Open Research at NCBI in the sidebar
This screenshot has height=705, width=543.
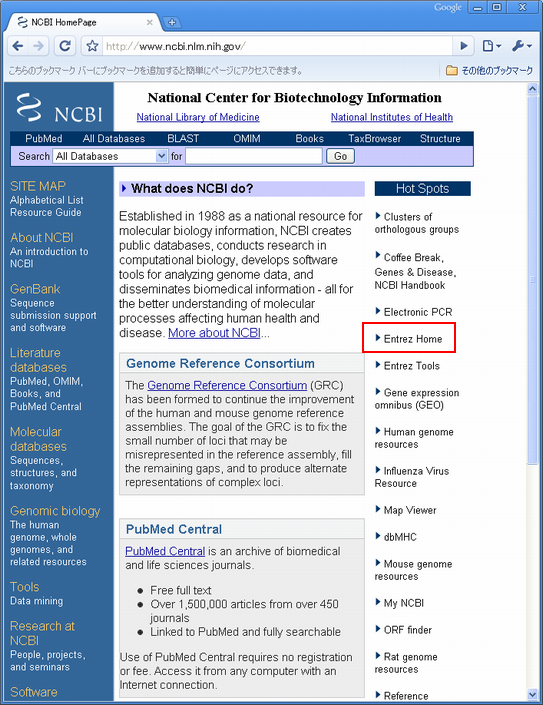42,633
